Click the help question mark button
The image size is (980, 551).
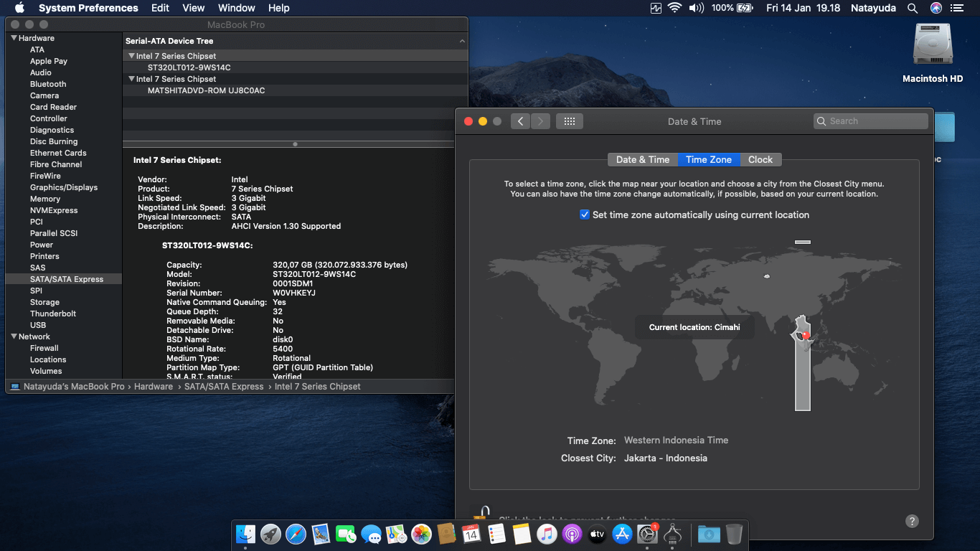912,521
